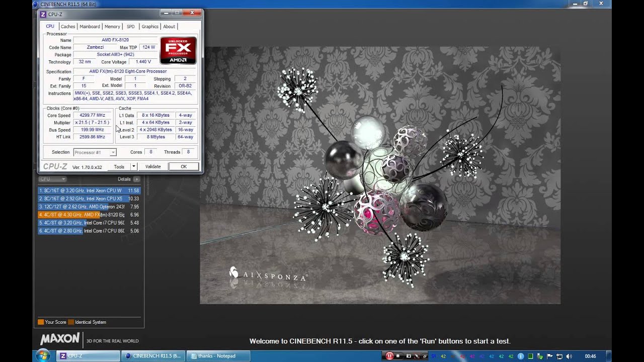Screen dimensions: 644x362
Task: Open the Tools dropdown arrow in CPU-Z
Action: [x=134, y=166]
